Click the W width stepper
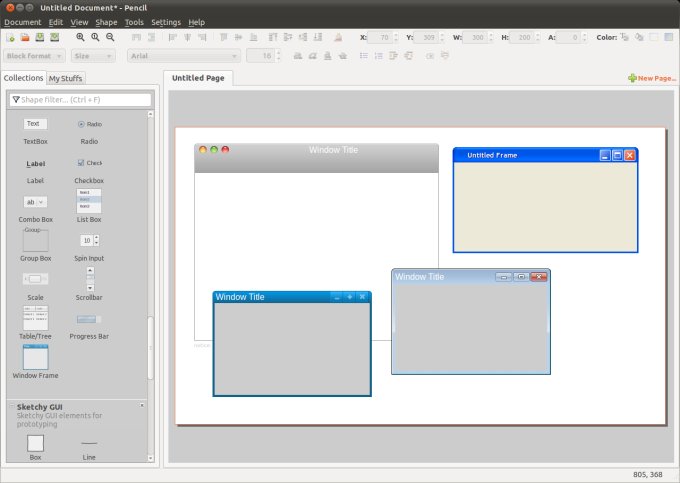Viewport: 680px width, 483px height. pos(491,38)
